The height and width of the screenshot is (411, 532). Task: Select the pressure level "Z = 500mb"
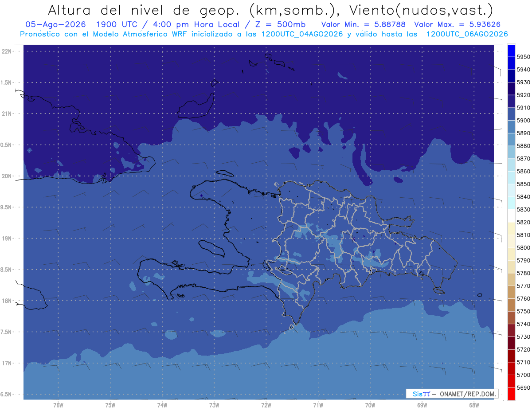(280, 25)
